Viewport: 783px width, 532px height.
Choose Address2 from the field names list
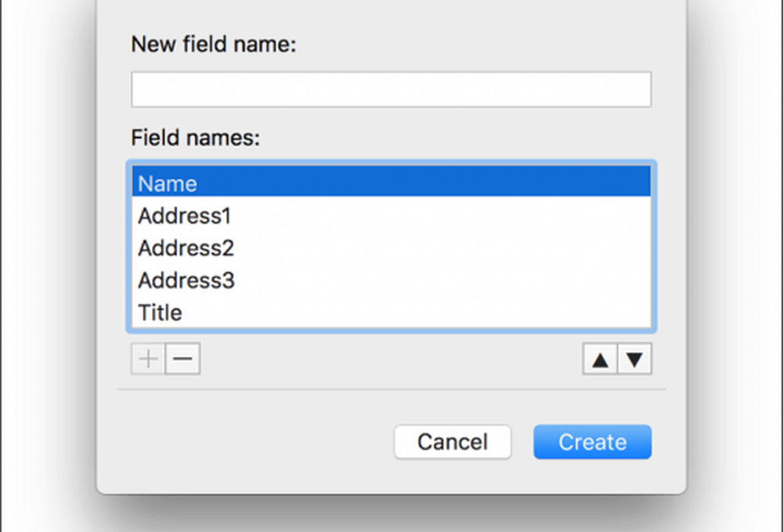click(391, 248)
